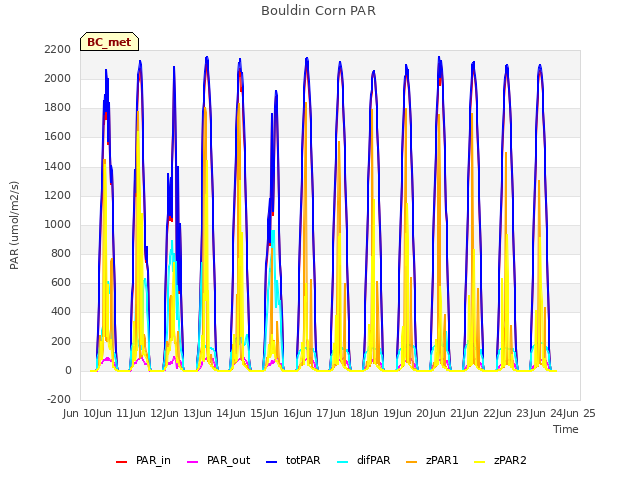
Task: Click the Jun 13 x-axis tick label
Action: tap(180, 413)
